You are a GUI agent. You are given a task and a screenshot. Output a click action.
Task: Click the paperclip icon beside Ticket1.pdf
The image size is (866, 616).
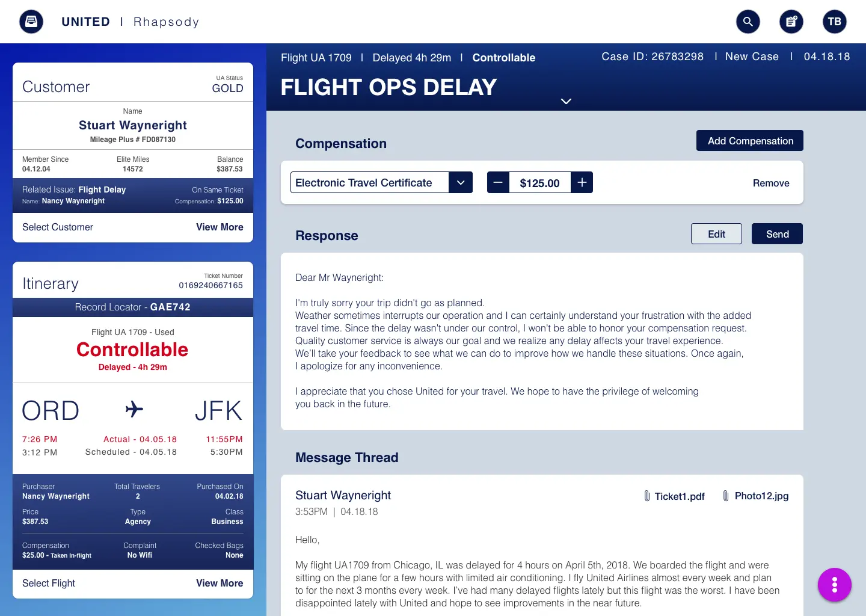click(x=647, y=496)
